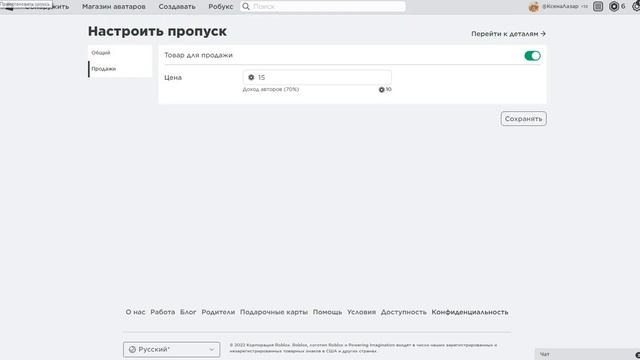Open the Условия footer link
Screen dimensions: 640x360
coord(361,312)
